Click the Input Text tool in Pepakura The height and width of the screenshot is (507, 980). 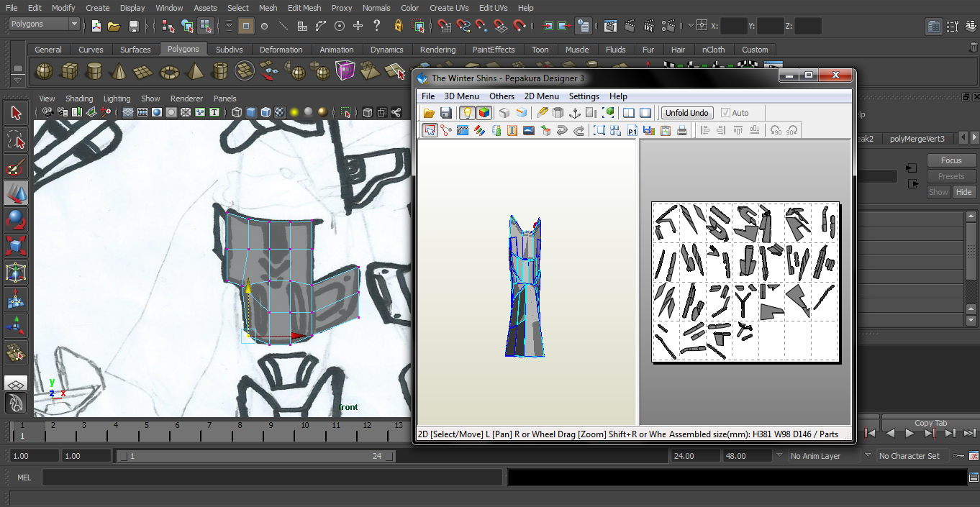click(x=512, y=130)
